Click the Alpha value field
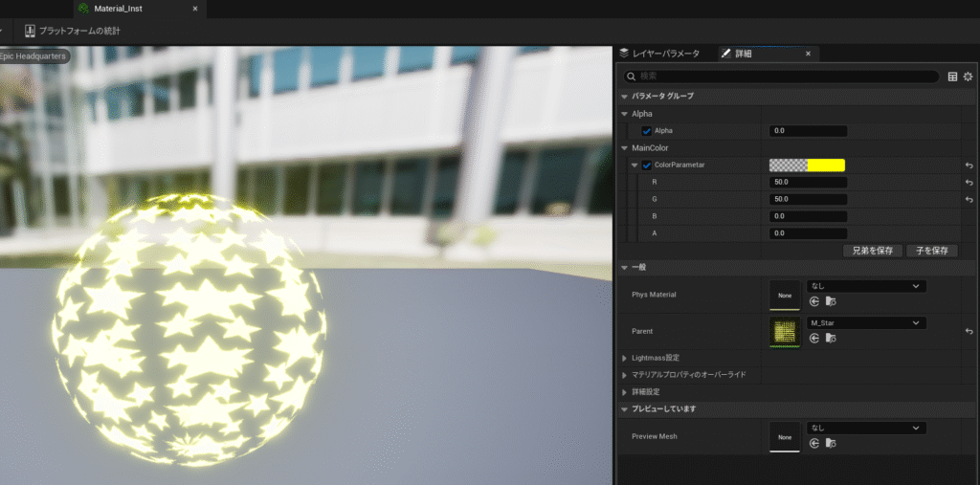The image size is (980, 485). (808, 131)
